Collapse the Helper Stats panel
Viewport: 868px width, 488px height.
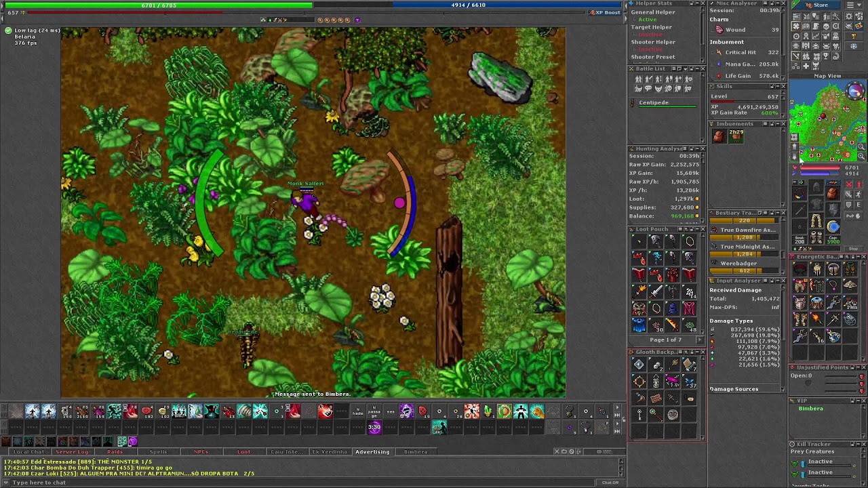[x=697, y=3]
